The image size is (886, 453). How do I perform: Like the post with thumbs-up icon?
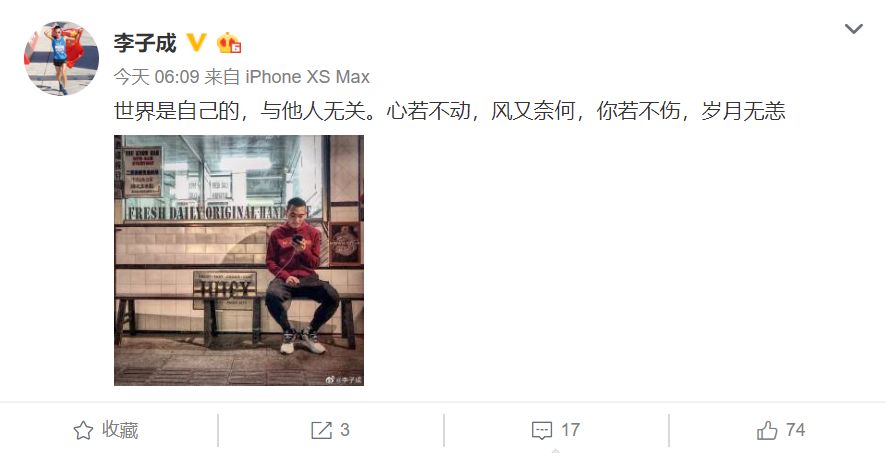[x=767, y=430]
